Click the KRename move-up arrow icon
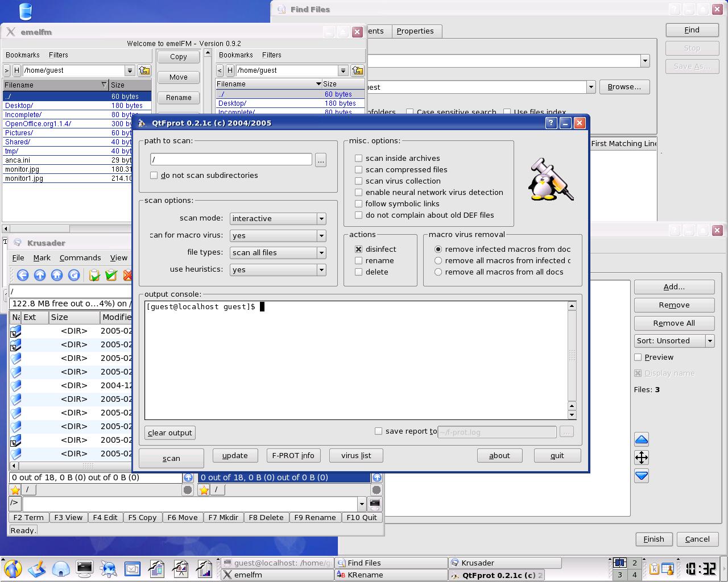728x582 pixels. tap(642, 439)
